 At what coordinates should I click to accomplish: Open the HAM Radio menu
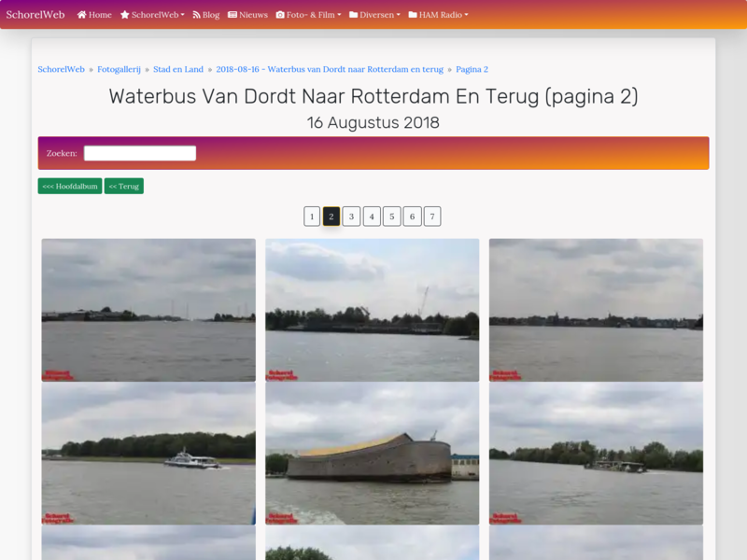pos(438,15)
